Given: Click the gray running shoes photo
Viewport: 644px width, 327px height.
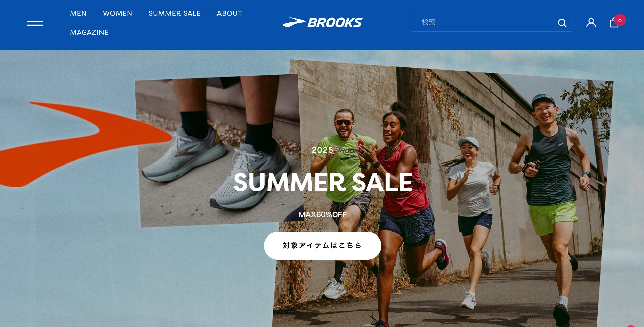Looking at the screenshot, I should [x=218, y=150].
